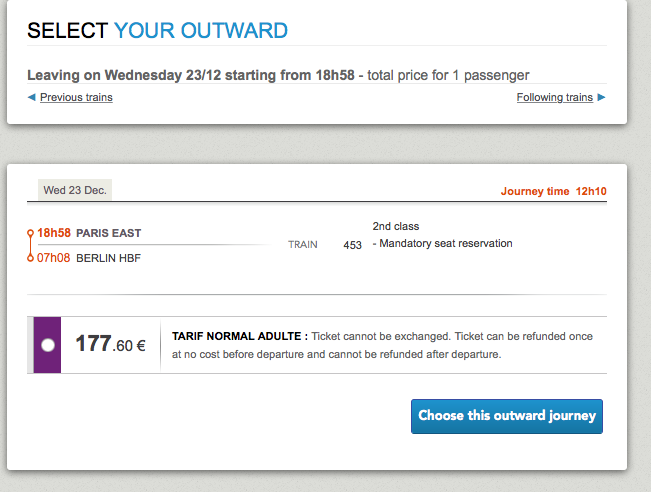Click the Mandatory seat reservation note
Screen dimensions: 651x492
pyautogui.click(x=443, y=243)
